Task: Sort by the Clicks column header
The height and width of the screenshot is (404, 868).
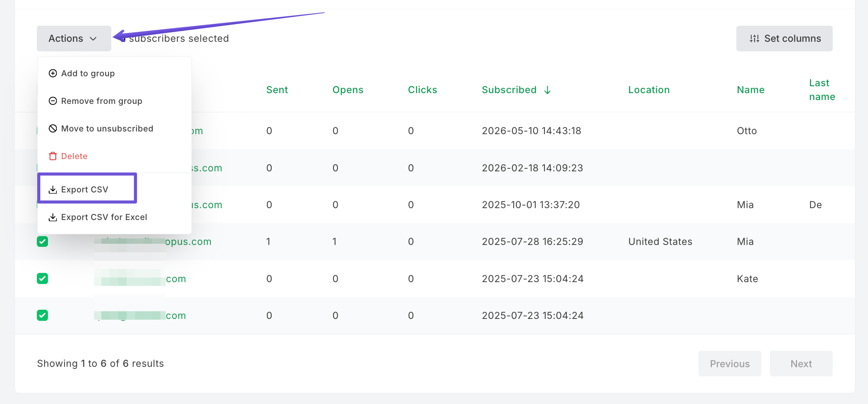Action: tap(422, 90)
